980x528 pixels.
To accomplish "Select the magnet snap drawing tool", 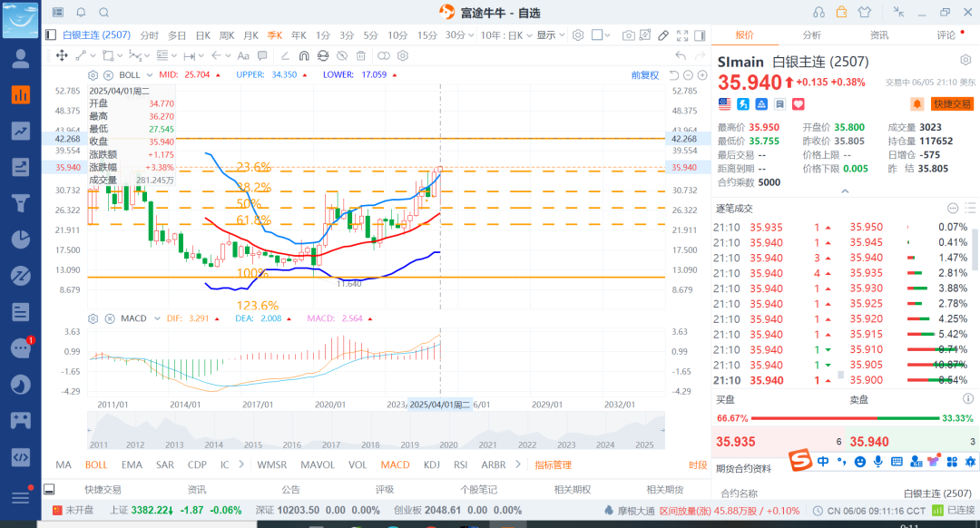I will point(303,55).
